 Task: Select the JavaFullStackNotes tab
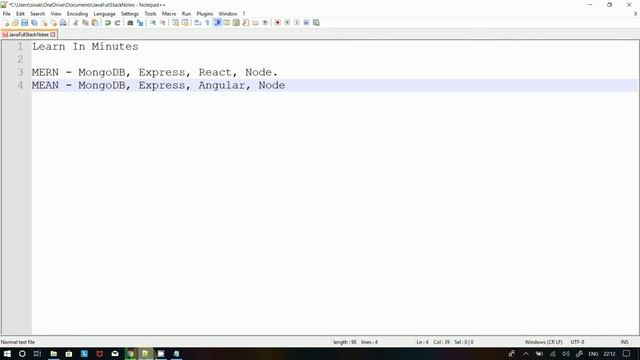(x=29, y=35)
